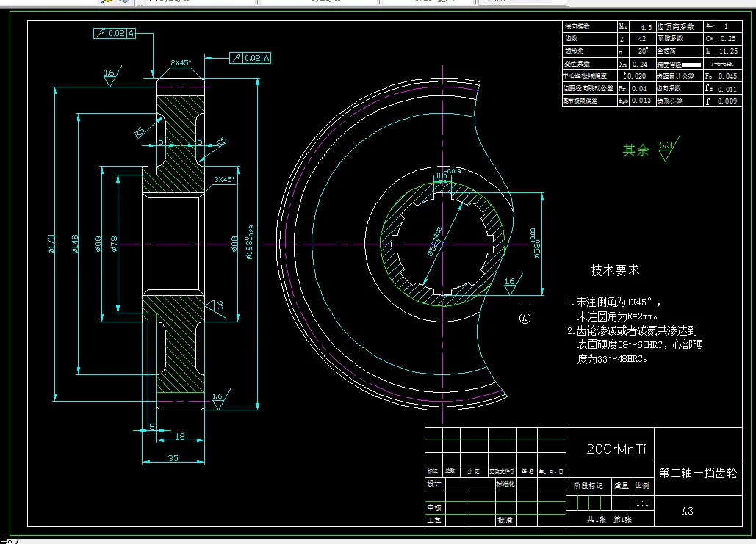Click the Z value 42
This screenshot has height=544, width=756.
(x=642, y=39)
